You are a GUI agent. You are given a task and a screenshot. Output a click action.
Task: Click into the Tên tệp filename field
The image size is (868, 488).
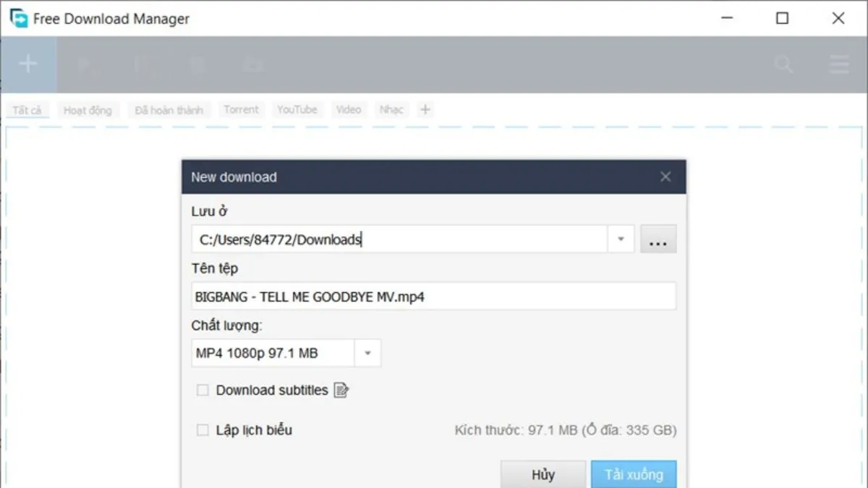tap(433, 296)
